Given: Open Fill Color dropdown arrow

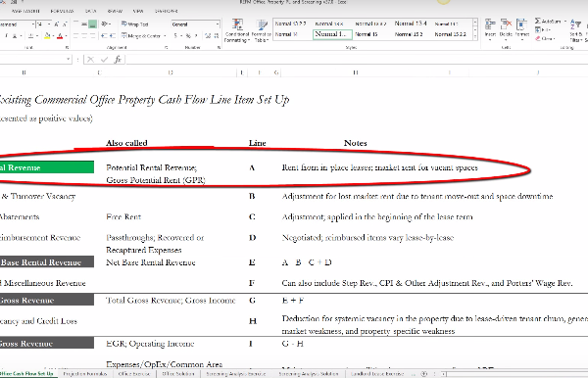Looking at the screenshot, I should pyautogui.click(x=53, y=36).
